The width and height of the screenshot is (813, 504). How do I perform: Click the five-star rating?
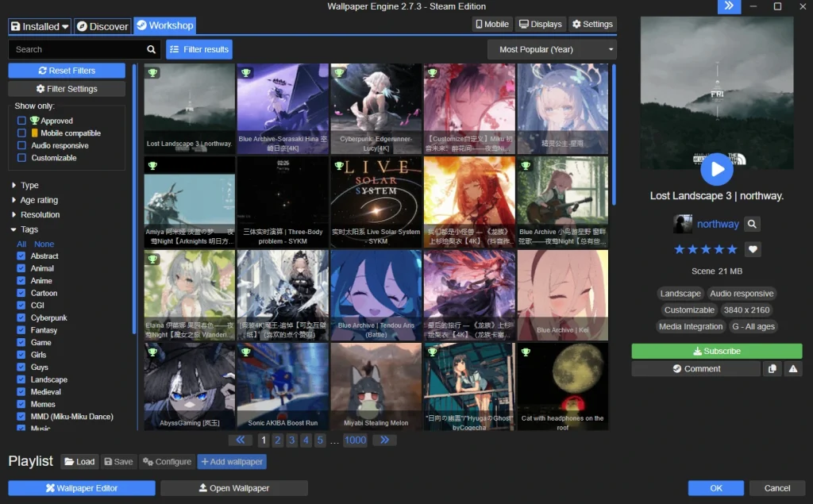(705, 249)
